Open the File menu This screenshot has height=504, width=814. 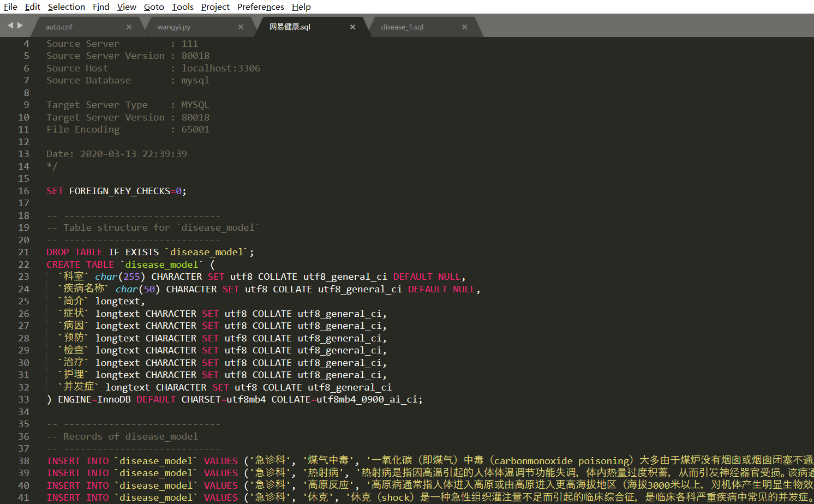point(10,7)
